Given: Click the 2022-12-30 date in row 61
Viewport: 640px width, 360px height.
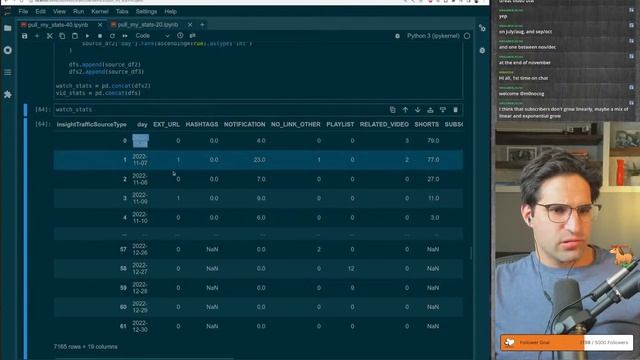Looking at the screenshot, I should [x=140, y=326].
